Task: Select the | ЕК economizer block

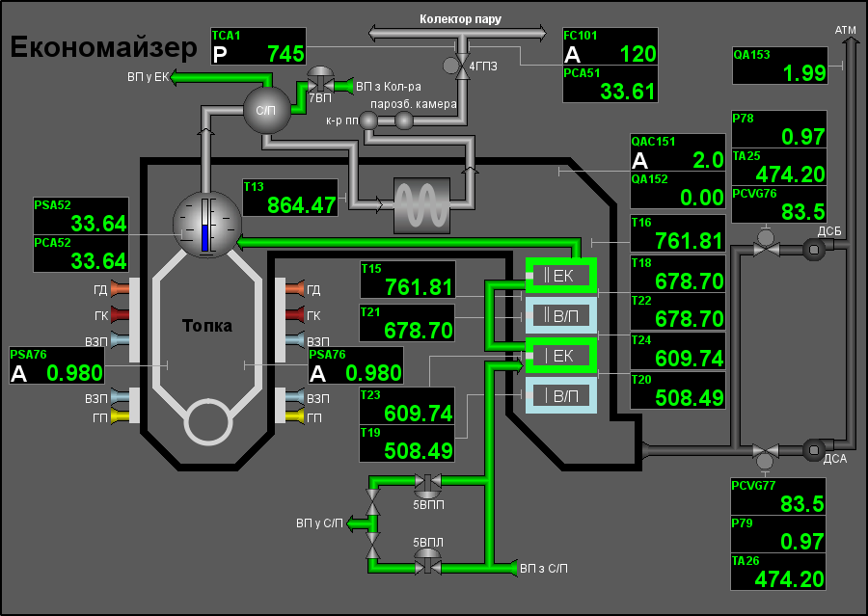Action: pyautogui.click(x=561, y=356)
